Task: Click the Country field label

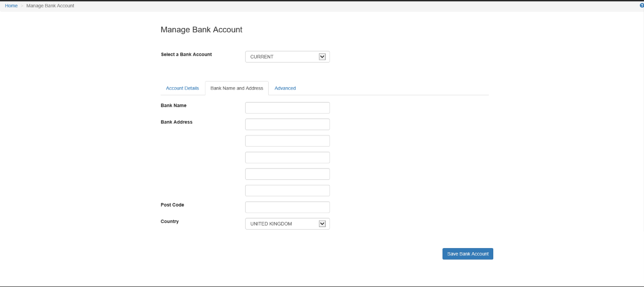Action: click(x=170, y=221)
